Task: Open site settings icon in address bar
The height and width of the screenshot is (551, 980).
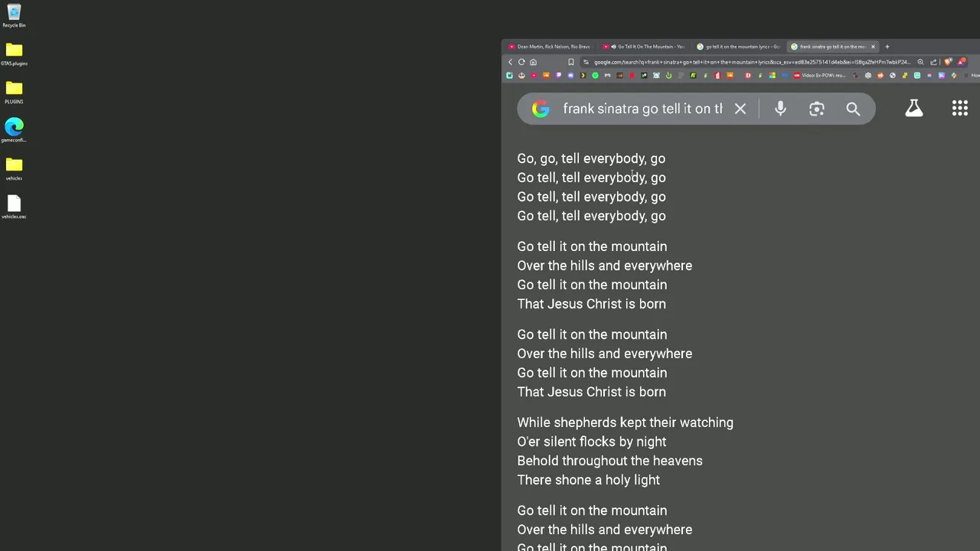Action: 586,62
